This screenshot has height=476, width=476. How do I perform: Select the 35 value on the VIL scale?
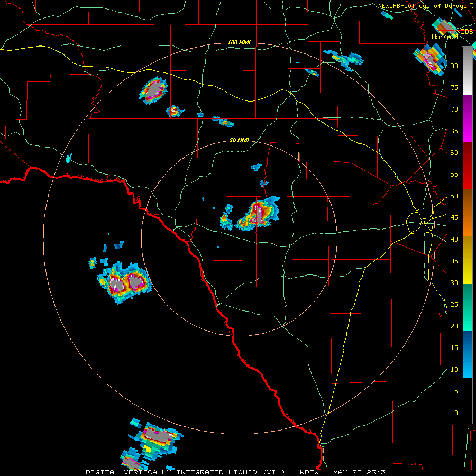454,261
